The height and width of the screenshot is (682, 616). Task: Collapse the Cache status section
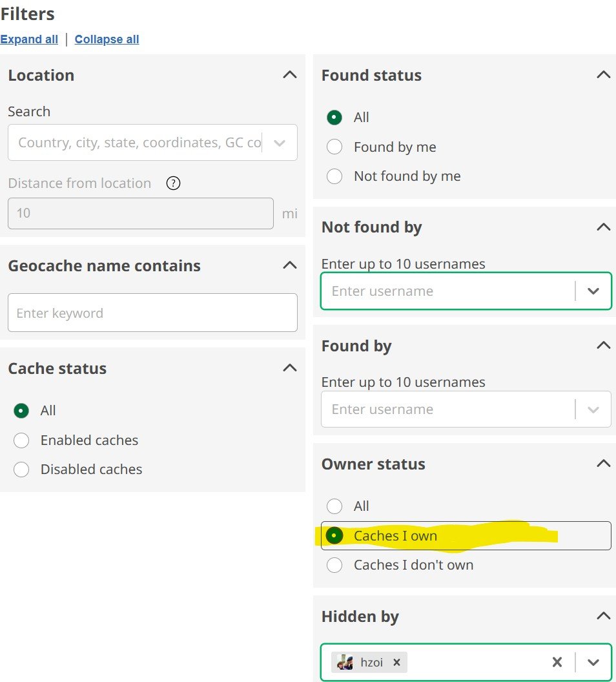(x=290, y=368)
